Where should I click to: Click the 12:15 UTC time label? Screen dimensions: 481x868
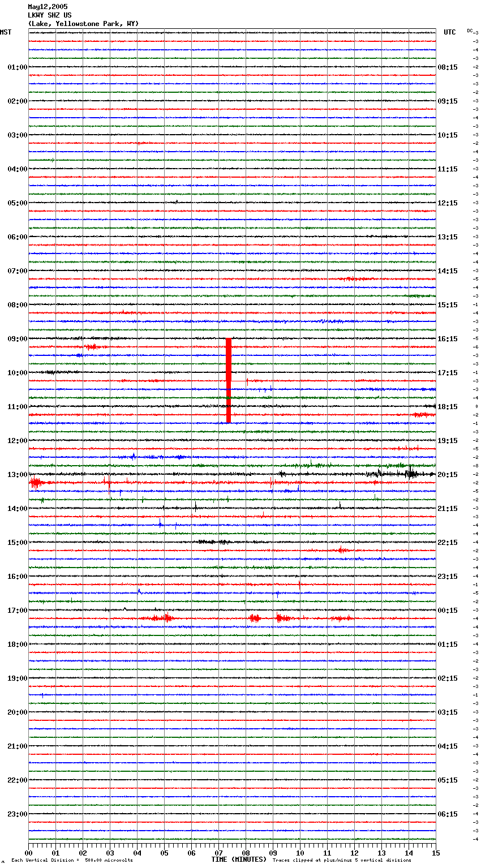point(448,203)
